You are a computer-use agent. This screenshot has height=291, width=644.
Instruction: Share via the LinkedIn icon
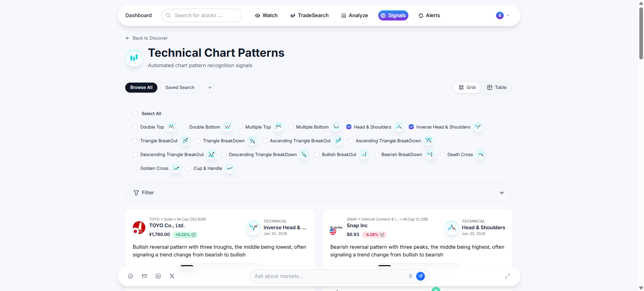tap(158, 276)
